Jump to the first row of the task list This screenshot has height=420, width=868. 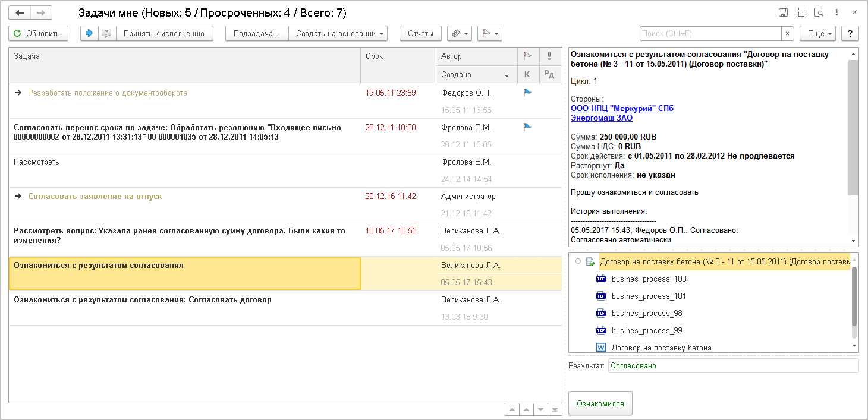[512, 409]
